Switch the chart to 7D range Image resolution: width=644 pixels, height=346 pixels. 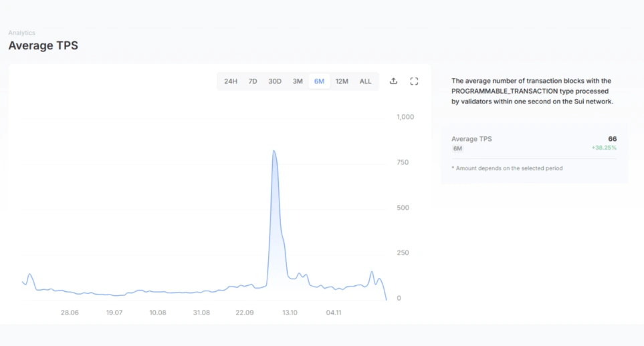tap(253, 81)
